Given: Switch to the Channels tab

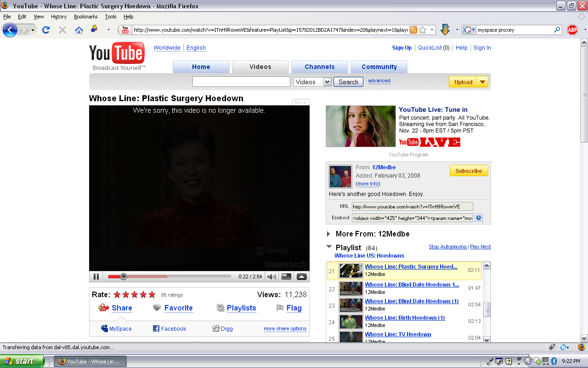Looking at the screenshot, I should point(320,67).
